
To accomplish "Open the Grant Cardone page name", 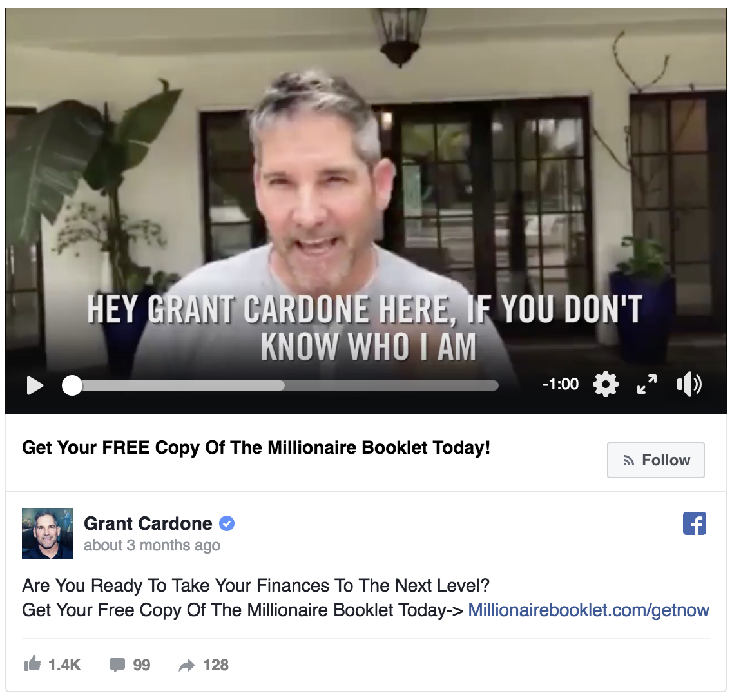I will pyautogui.click(x=148, y=523).
